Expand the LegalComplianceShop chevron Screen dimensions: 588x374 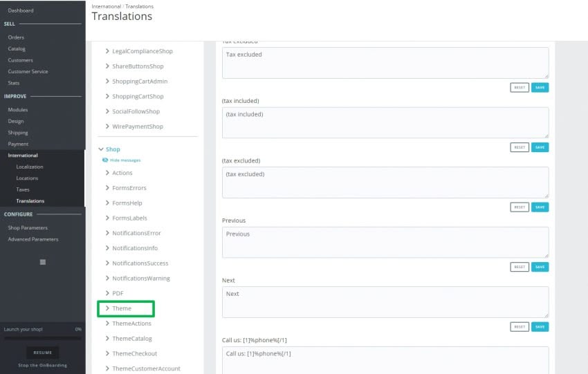107,51
